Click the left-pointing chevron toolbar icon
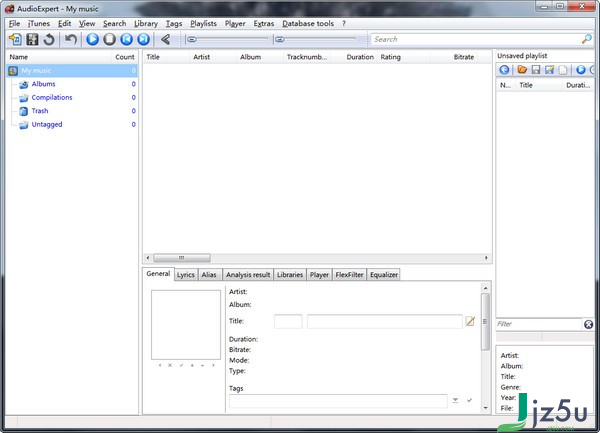Screen dimensions: 600x433 click(165, 39)
